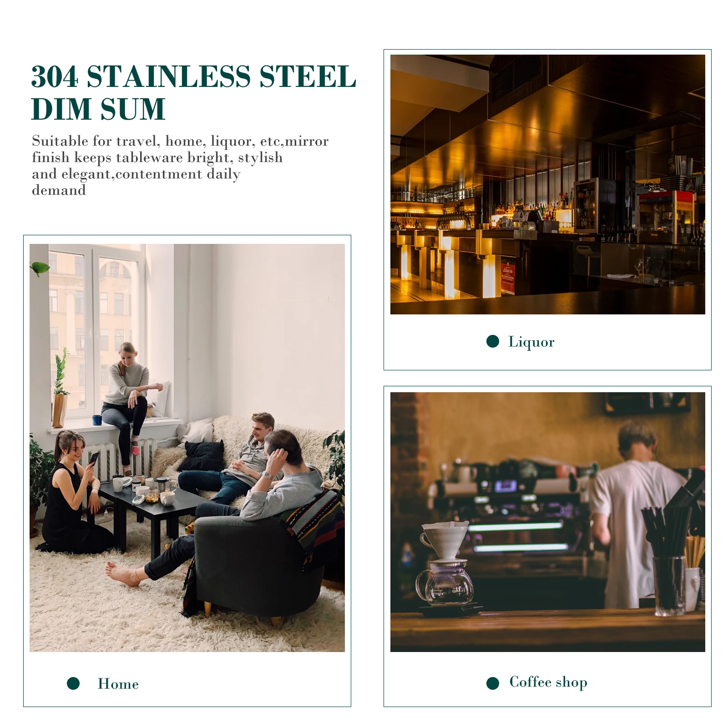Select the Liquor caption label
This screenshot has height=728, width=728.
pos(531,342)
